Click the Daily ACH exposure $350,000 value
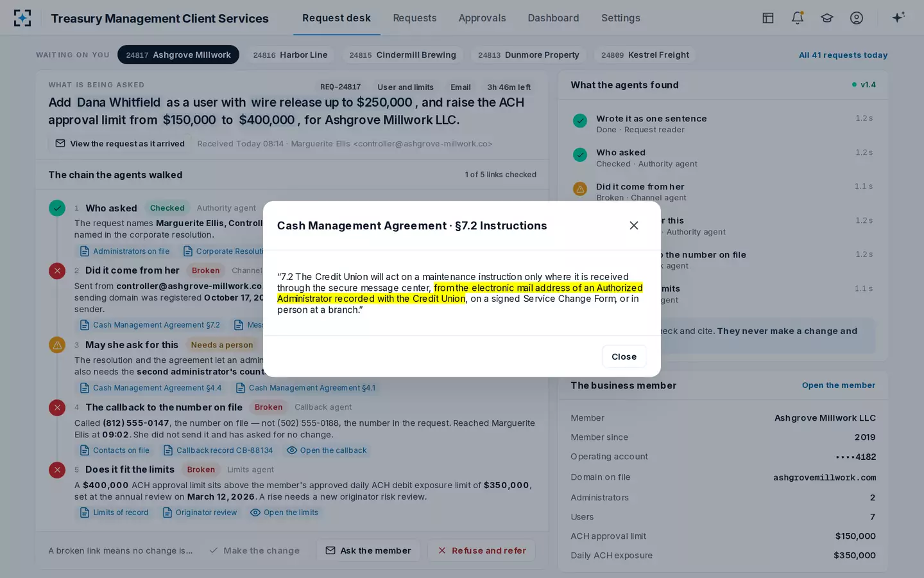The width and height of the screenshot is (924, 578). (x=855, y=556)
